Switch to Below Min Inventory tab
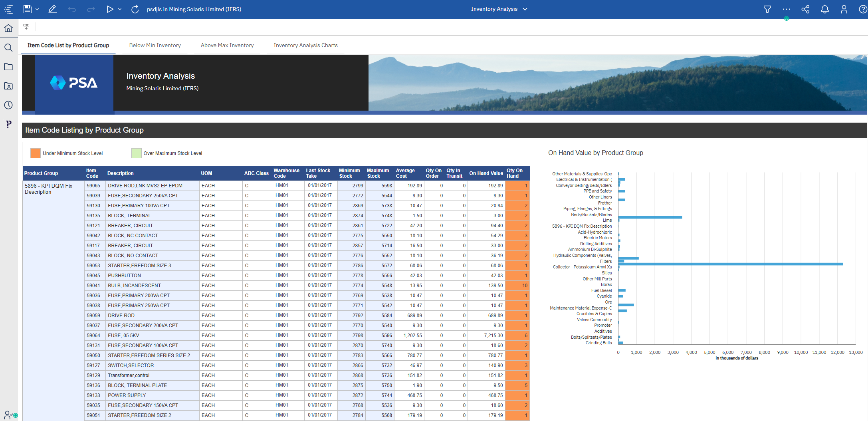The height and width of the screenshot is (421, 868). [x=155, y=45]
